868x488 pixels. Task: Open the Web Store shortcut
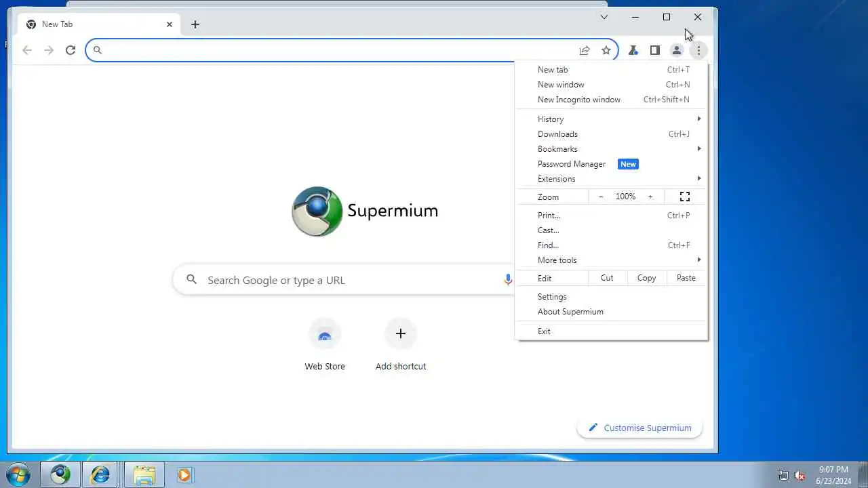pos(325,346)
